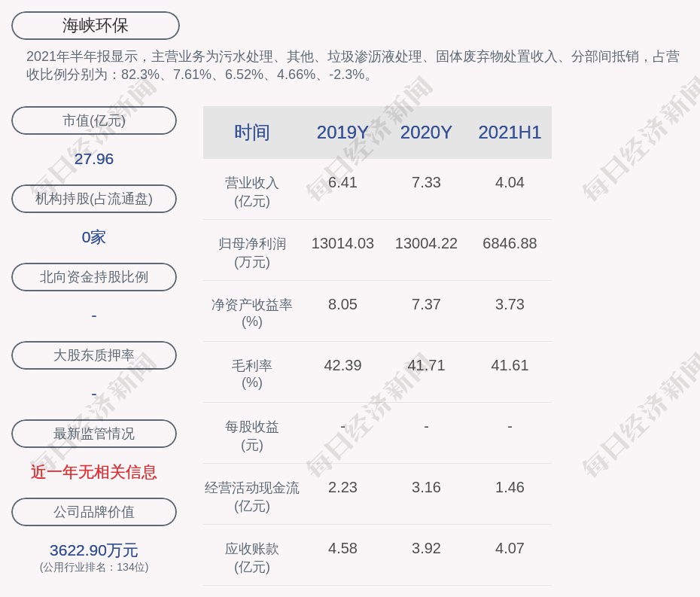Open the 公司品牌价值 label pill
Screen dimensions: 700x597
click(94, 512)
